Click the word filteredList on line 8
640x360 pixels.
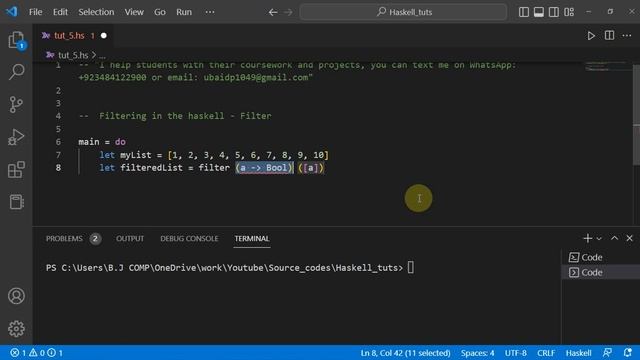click(151, 168)
